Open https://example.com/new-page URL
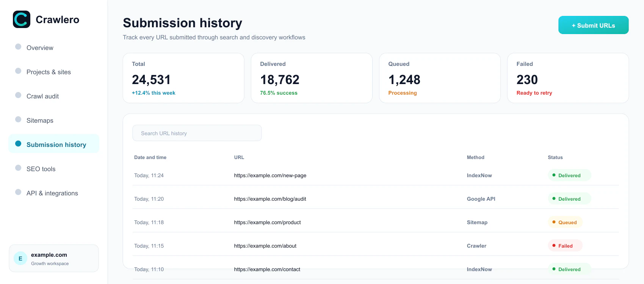644x284 pixels. [x=270, y=175]
